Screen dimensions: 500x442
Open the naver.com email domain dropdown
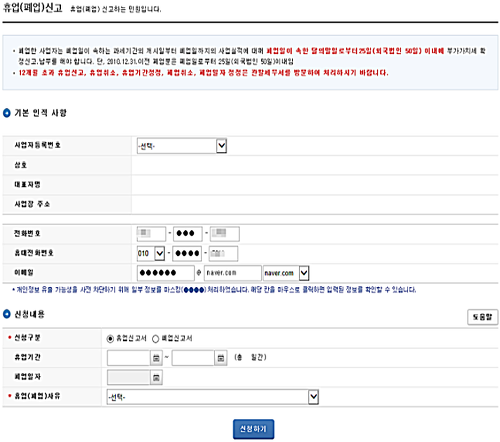[x=286, y=273]
